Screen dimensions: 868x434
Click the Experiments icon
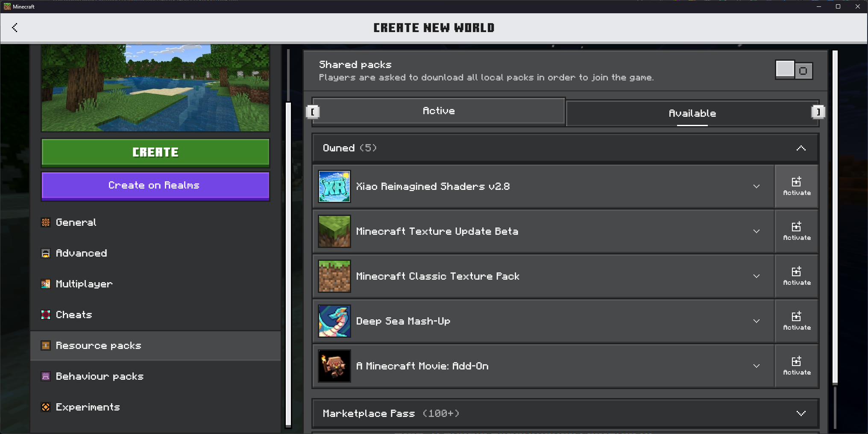point(46,407)
